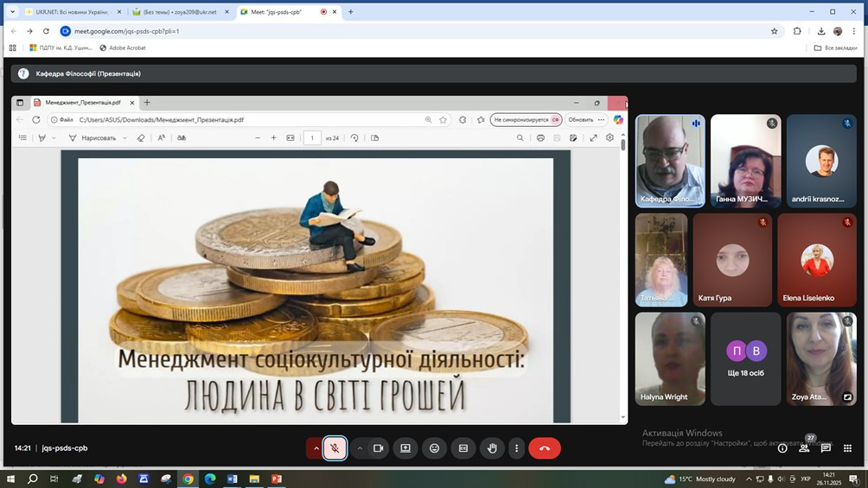
Task: Open Meet's three-dot more options menu
Action: 516,448
